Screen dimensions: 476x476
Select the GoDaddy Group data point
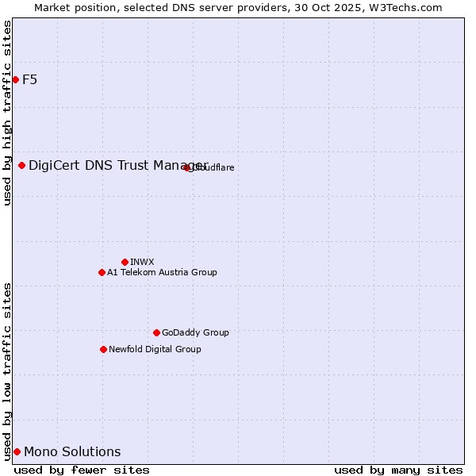point(156,332)
